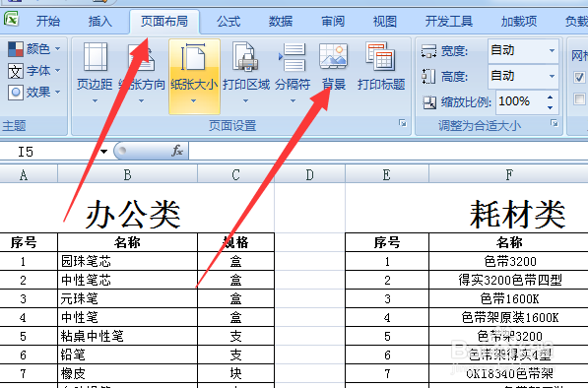
Task: Switch to the Review (审阅) tab
Action: pos(333,22)
